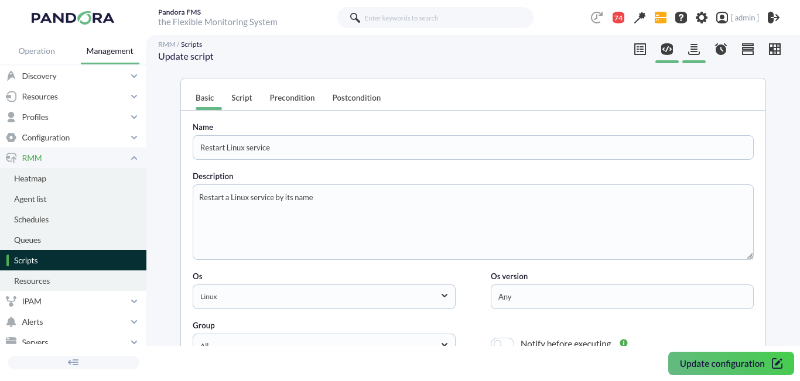Expand the top-level Resources menu chevron
Screen dimensions: 800x381
[134, 96]
